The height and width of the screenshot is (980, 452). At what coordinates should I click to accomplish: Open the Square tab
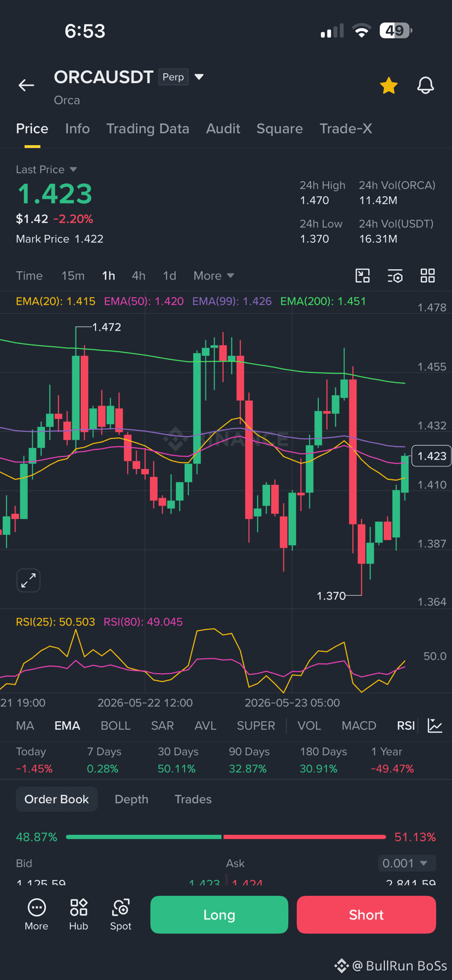(279, 129)
